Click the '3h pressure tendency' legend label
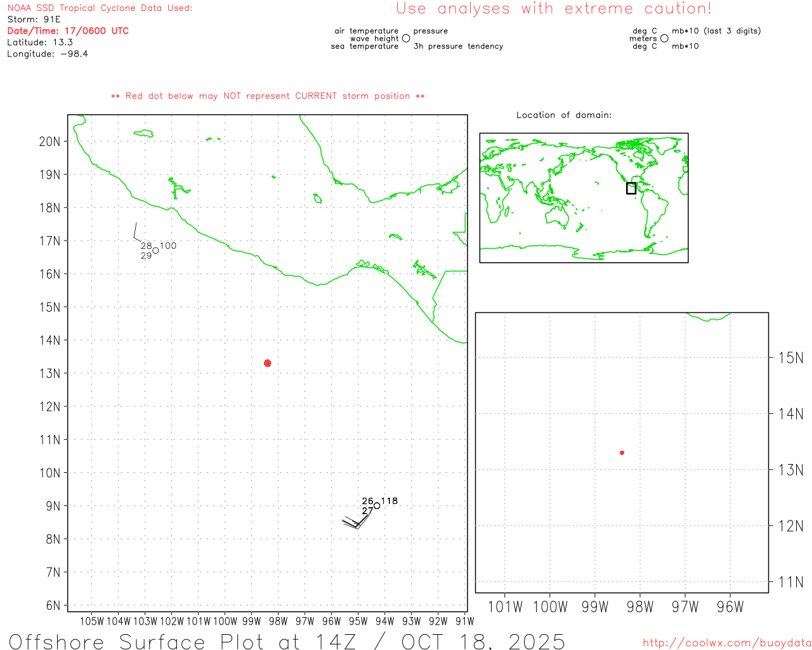Image resolution: width=812 pixels, height=650 pixels. (459, 46)
